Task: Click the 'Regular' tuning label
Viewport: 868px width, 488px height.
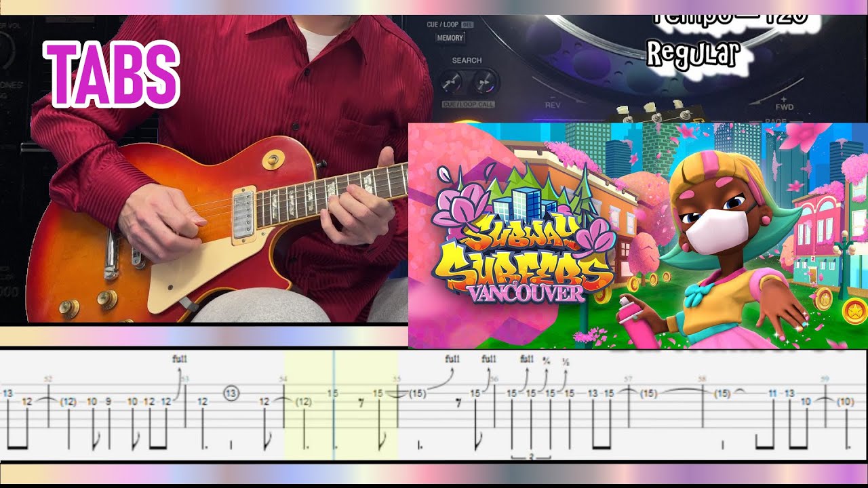Action: click(x=692, y=54)
